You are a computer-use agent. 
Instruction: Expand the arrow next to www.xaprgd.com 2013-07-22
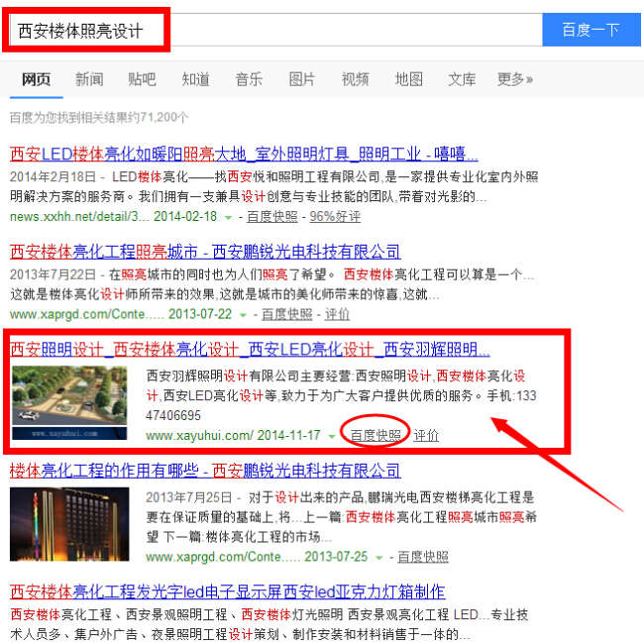pos(243,315)
